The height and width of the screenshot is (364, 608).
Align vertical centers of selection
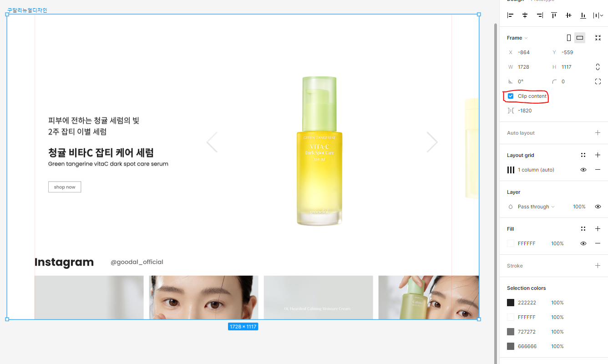point(568,15)
